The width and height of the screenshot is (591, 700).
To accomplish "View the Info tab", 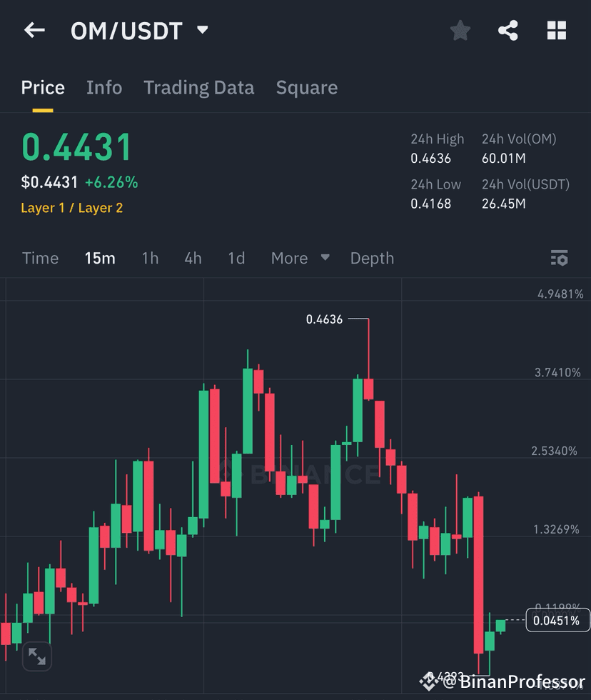I will click(104, 87).
